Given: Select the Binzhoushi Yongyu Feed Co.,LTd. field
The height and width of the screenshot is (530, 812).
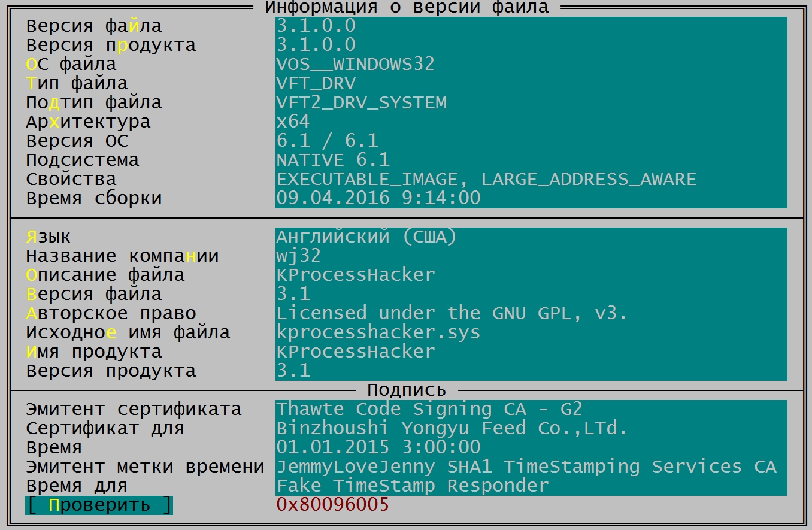Looking at the screenshot, I should pos(531,428).
